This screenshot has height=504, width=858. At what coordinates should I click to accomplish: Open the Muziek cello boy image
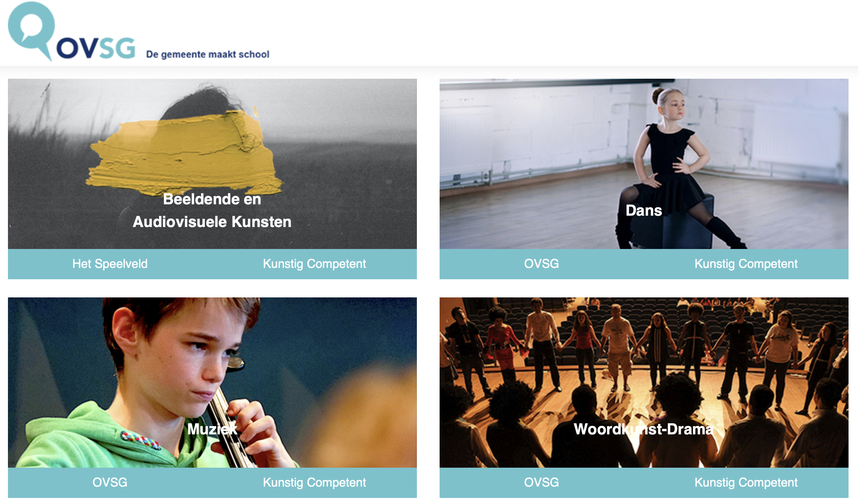tap(212, 382)
